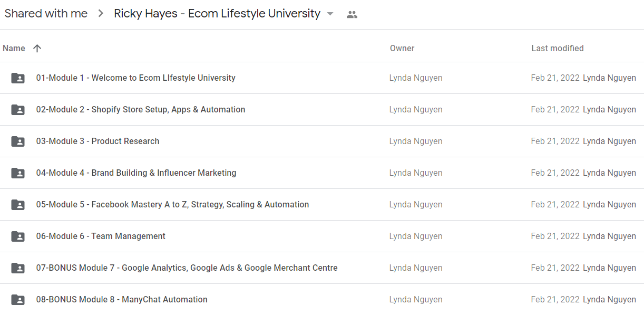Select 08-BONUS Module 8 - ManyChat Automation row

click(x=322, y=299)
